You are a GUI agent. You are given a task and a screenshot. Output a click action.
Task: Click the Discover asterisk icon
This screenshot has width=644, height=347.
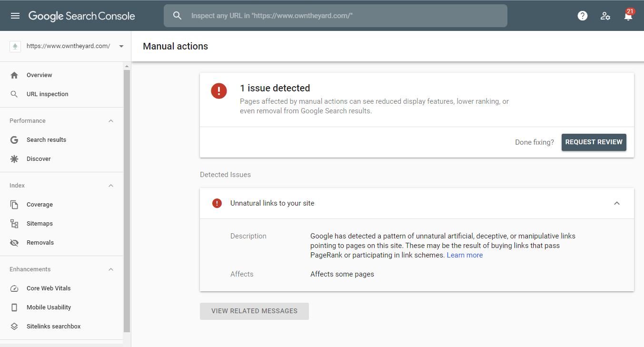(x=14, y=159)
